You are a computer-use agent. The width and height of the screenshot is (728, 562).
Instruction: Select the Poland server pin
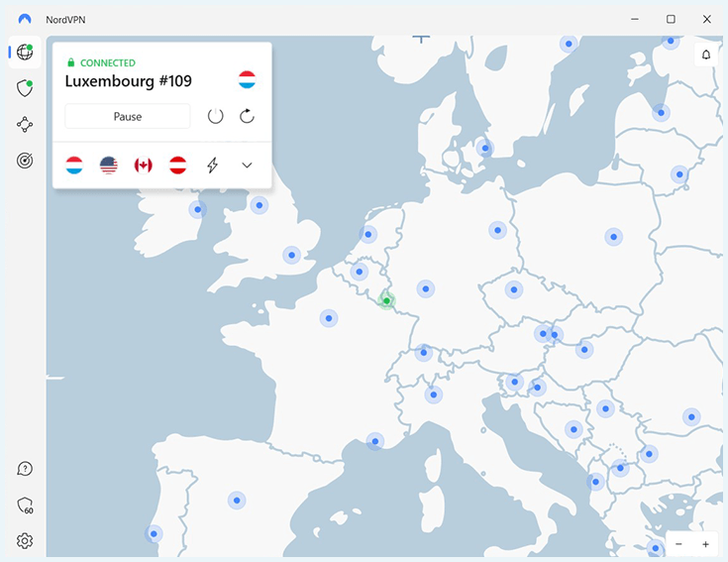coord(614,237)
